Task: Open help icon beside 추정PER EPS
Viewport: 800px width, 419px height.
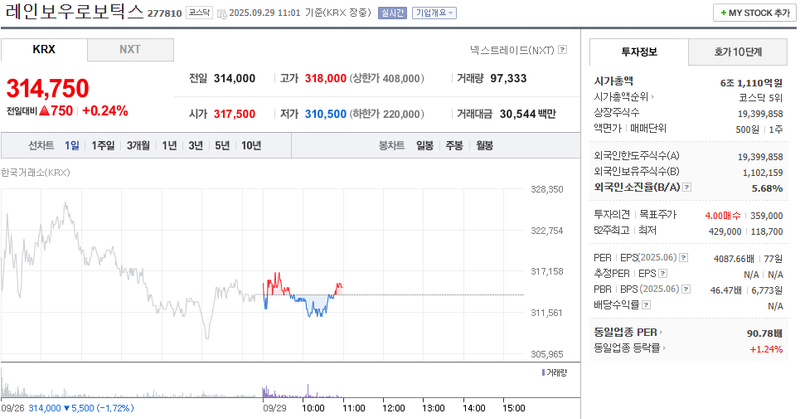Action: tap(663, 274)
